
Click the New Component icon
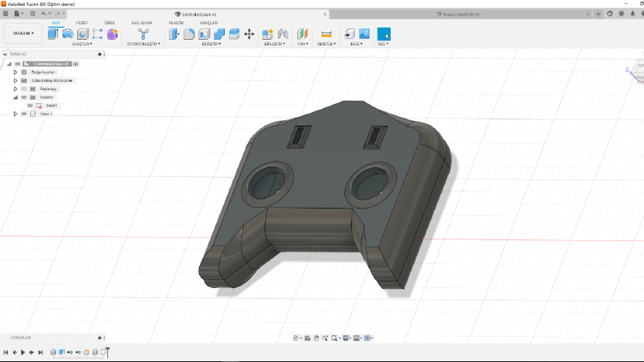coord(268,34)
